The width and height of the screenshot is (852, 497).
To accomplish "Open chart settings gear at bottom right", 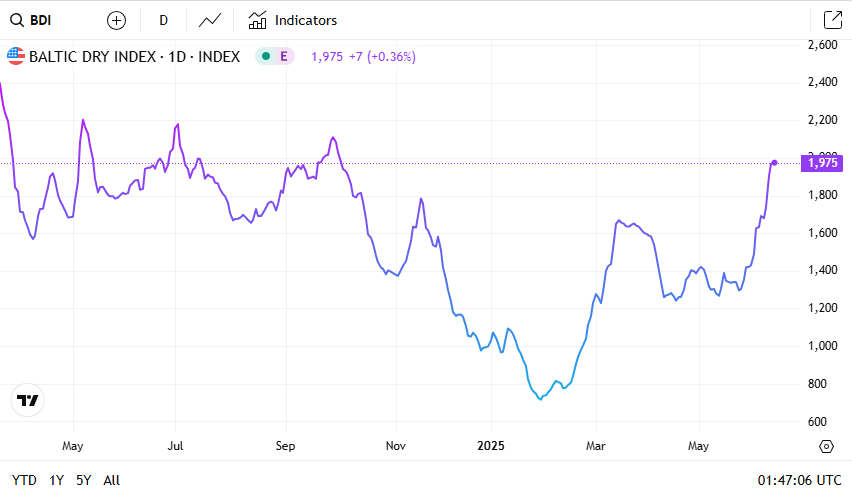I will (x=826, y=446).
